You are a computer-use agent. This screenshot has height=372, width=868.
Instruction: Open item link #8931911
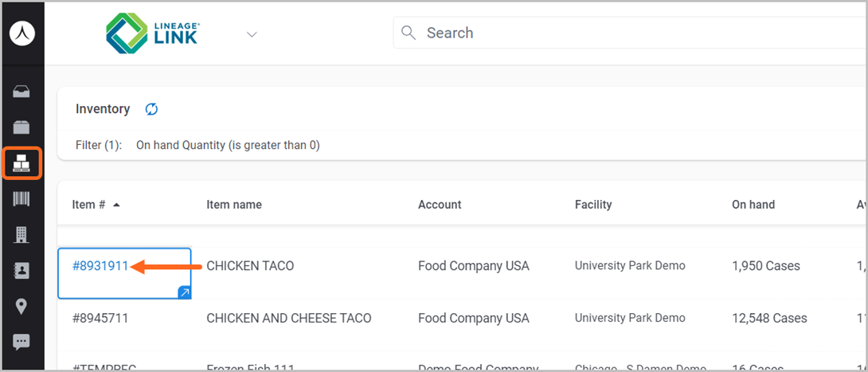click(x=100, y=266)
